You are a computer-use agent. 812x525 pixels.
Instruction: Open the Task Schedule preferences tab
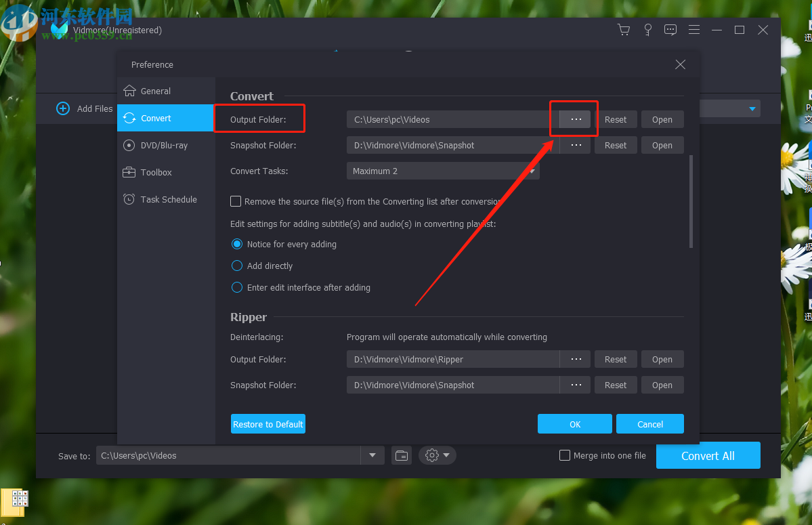tap(166, 199)
